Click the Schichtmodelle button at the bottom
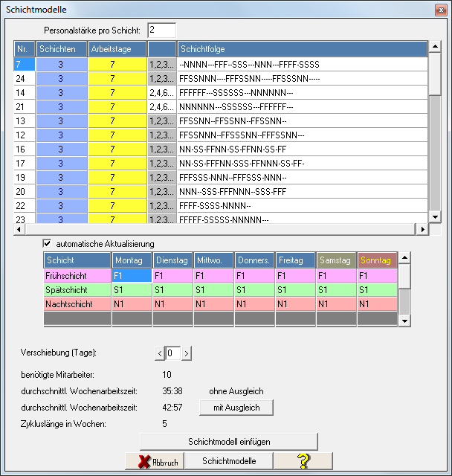This screenshot has width=452, height=476. (x=229, y=461)
